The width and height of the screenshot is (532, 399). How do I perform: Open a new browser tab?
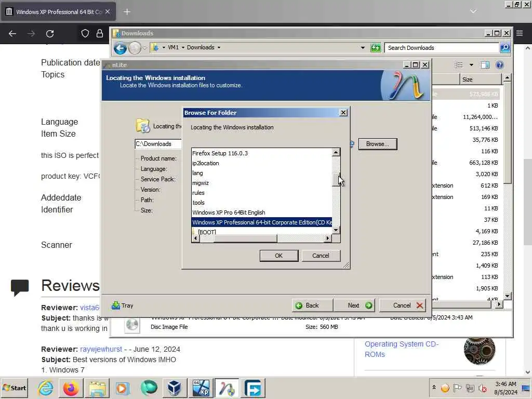(127, 12)
